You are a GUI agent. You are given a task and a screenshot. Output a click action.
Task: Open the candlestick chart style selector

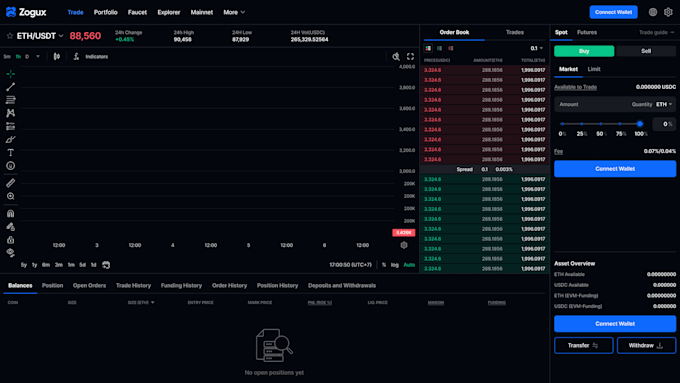point(57,56)
